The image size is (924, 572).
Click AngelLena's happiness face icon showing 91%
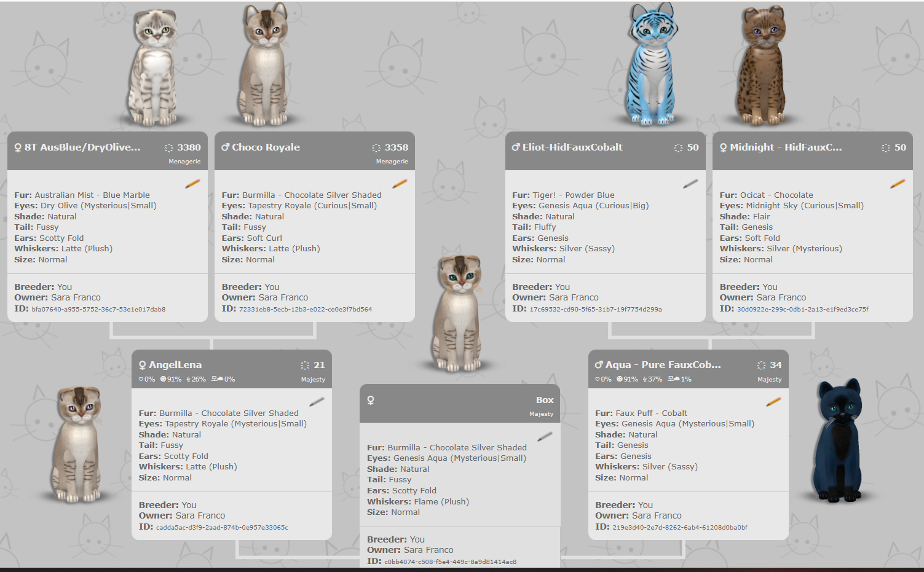[x=163, y=379]
